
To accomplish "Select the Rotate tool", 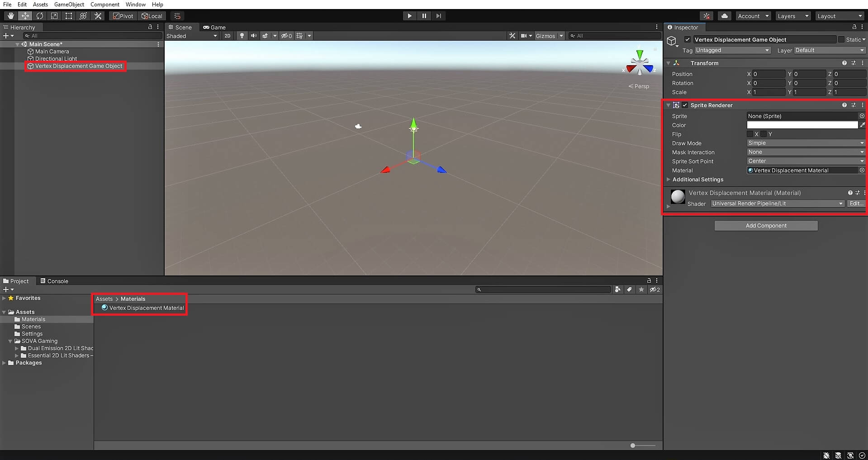I will click(x=39, y=16).
